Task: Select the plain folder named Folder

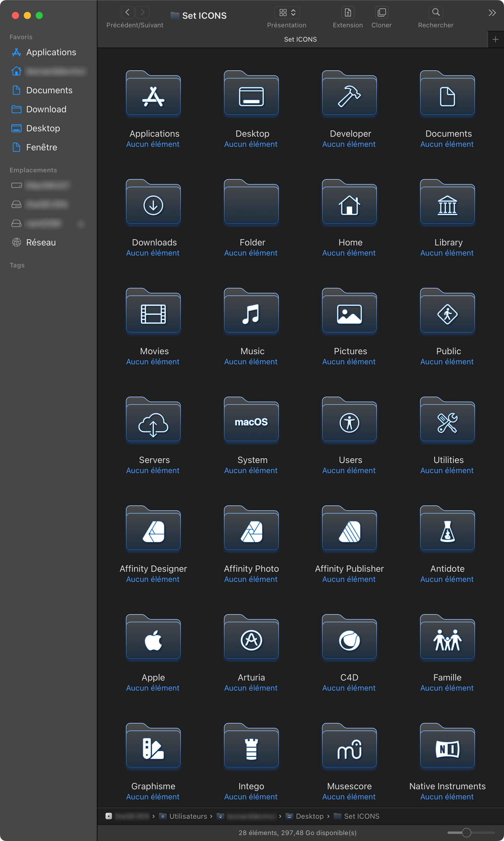Action: pos(251,202)
